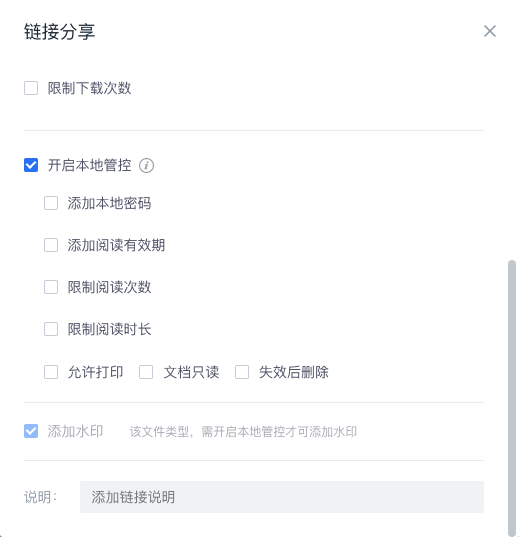Click the 限制下载次数 label text

[x=89, y=88]
